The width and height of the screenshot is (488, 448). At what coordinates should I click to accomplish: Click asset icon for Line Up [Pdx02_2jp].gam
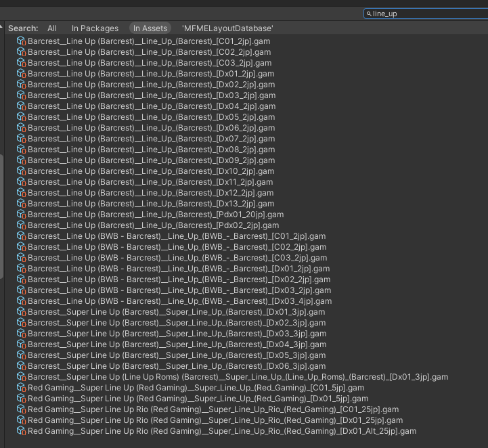tap(21, 225)
